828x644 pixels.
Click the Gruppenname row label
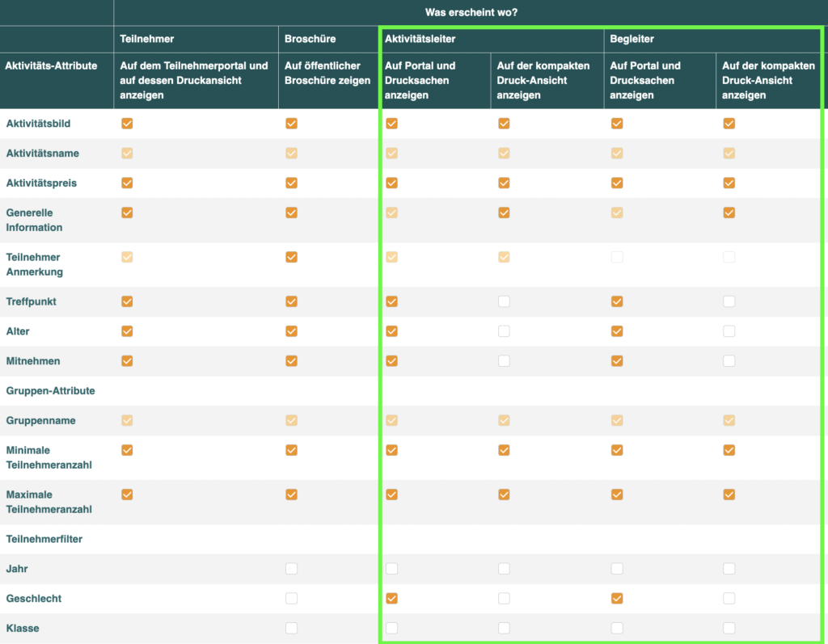pos(40,421)
